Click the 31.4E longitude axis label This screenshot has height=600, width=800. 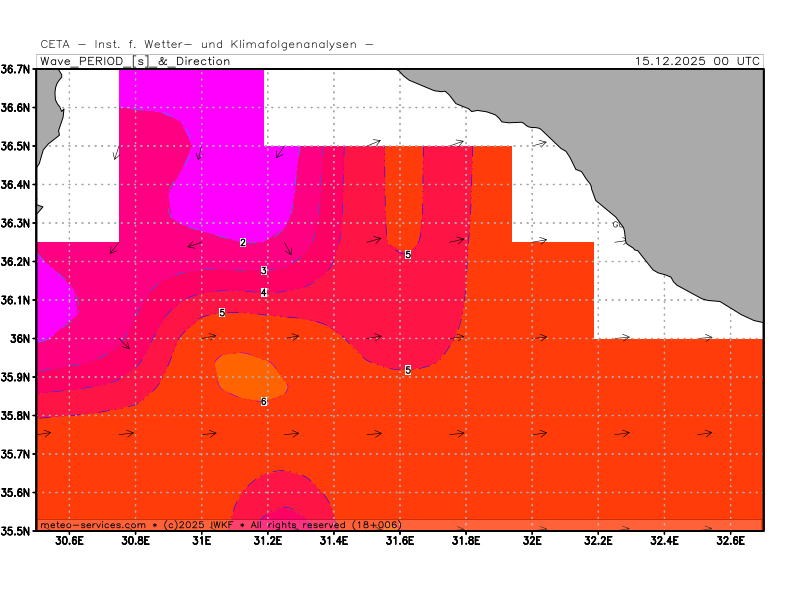333,542
